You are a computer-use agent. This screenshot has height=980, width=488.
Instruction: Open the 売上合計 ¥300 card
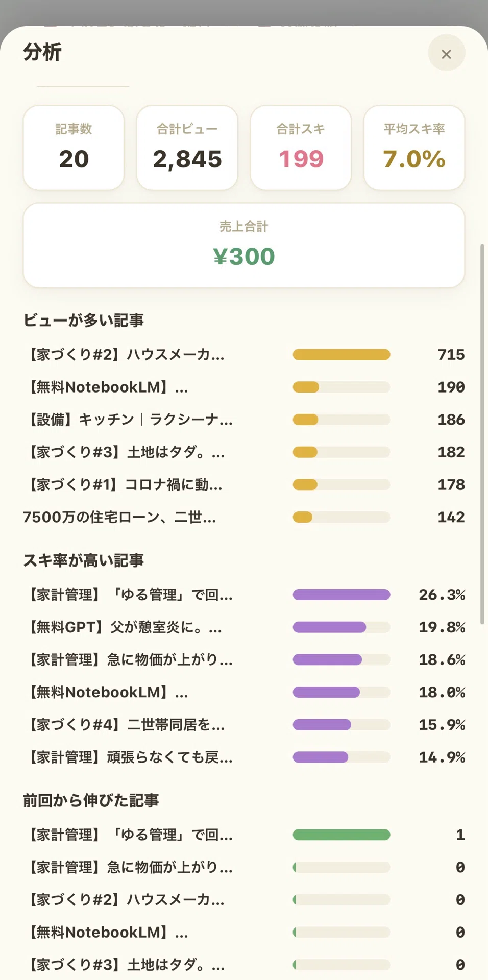click(x=244, y=245)
